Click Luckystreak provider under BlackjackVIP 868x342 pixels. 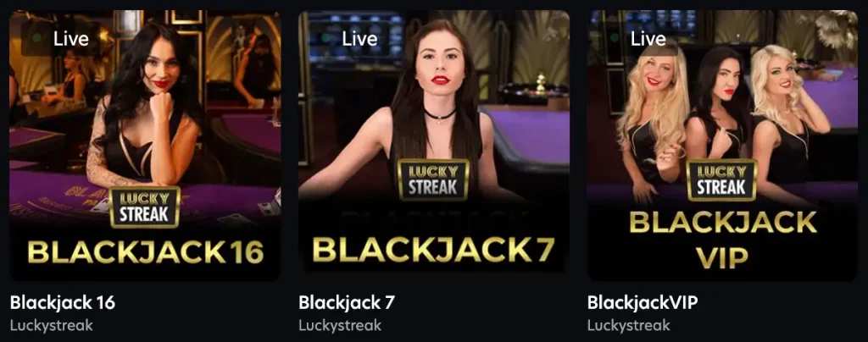click(x=628, y=325)
